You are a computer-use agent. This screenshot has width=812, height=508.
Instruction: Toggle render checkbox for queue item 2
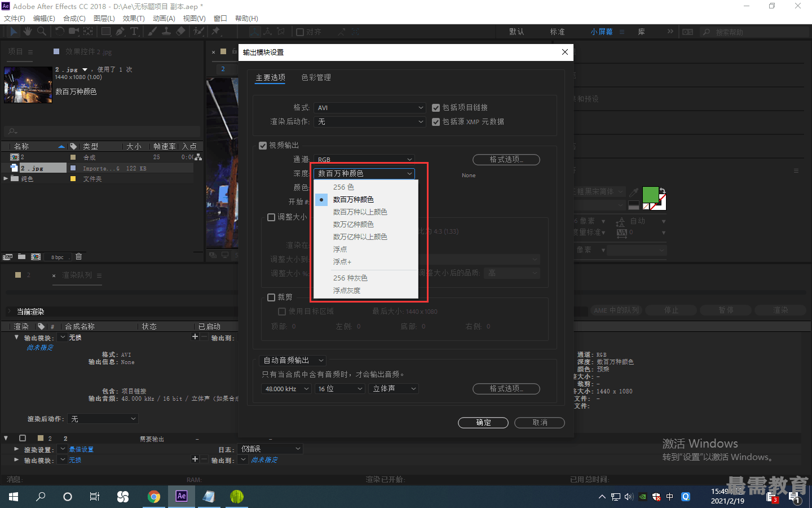23,438
